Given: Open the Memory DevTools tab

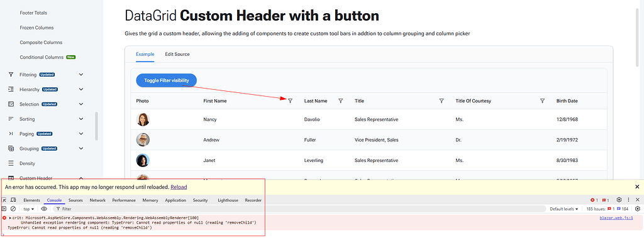Looking at the screenshot, I should (x=150, y=200).
